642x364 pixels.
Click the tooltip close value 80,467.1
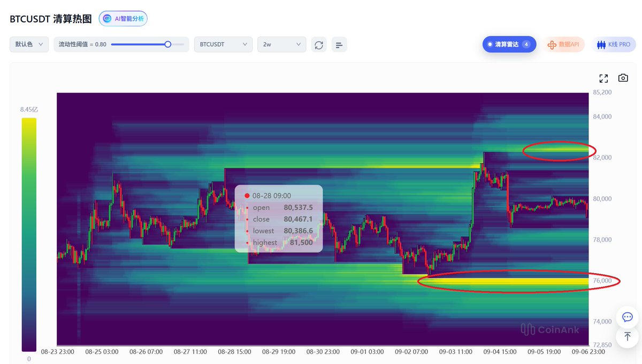[298, 219]
